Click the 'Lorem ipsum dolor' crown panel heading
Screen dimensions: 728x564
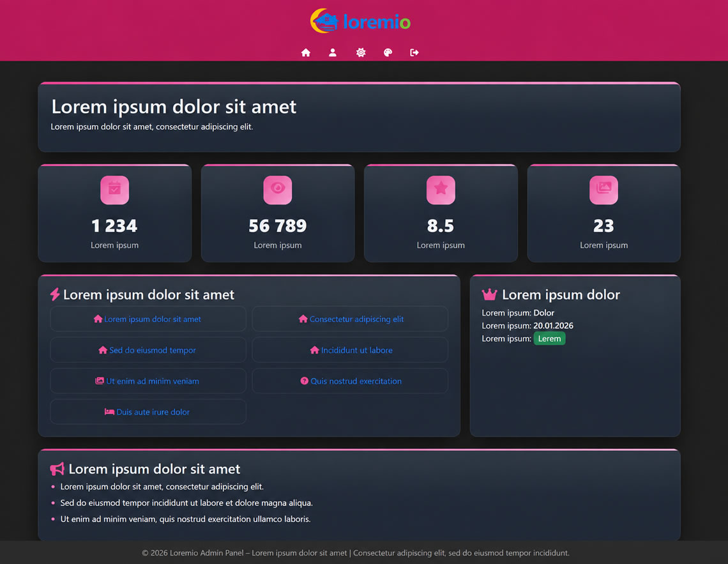coord(561,294)
